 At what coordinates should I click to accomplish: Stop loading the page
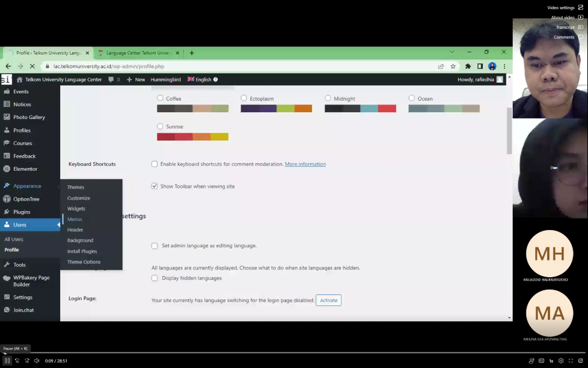(32, 66)
